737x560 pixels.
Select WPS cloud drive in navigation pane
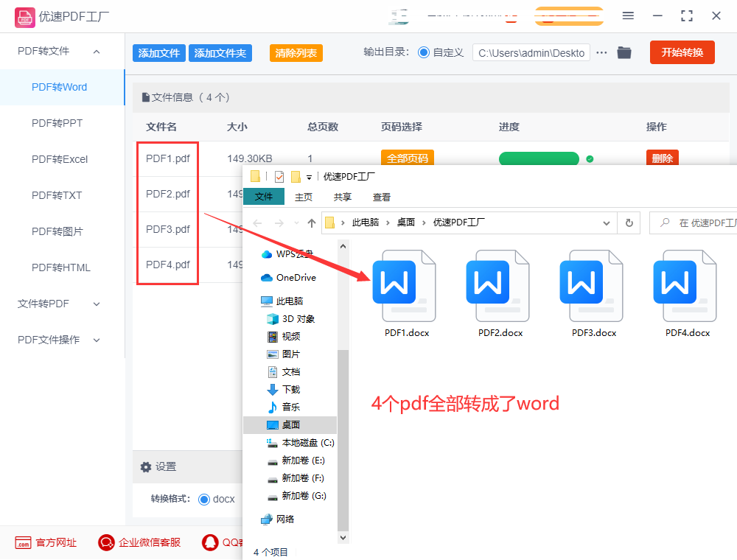[x=287, y=254]
